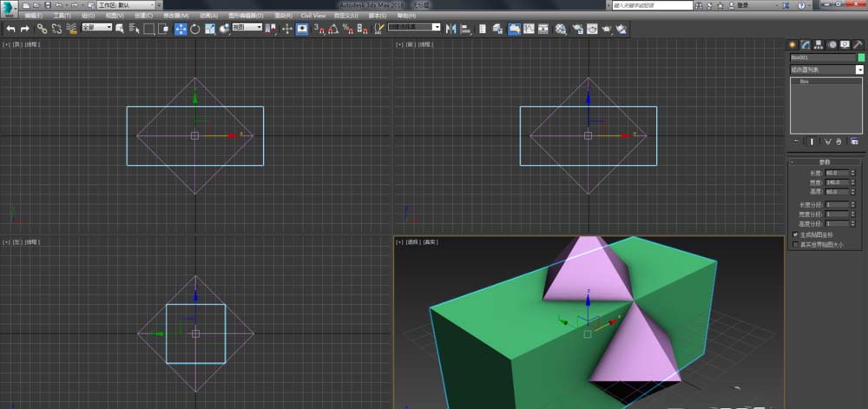Enable the 真实世界贴图大小 checkbox

tap(796, 244)
